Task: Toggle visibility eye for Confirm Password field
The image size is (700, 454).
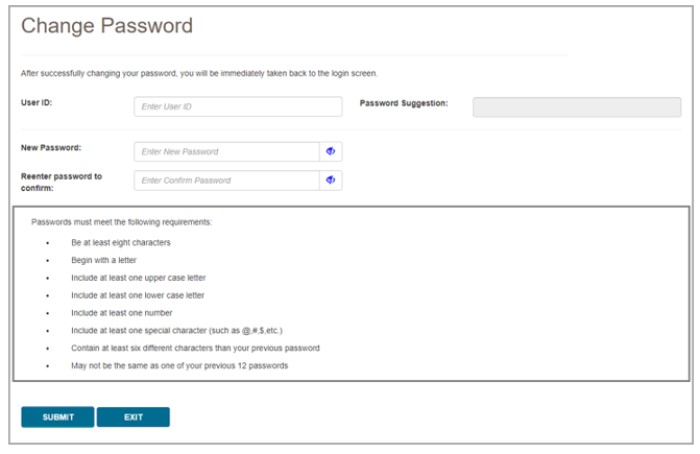Action: [x=330, y=181]
